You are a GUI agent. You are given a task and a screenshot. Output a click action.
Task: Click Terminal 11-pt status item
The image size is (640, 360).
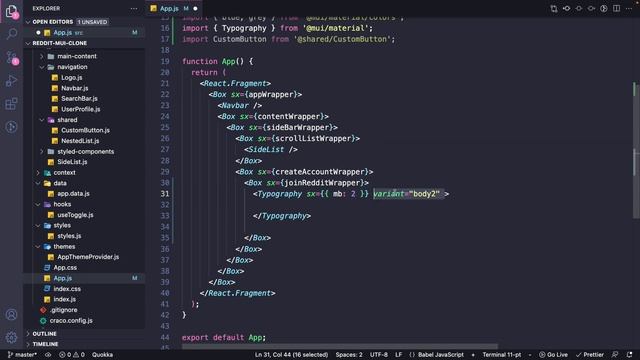[502, 355]
